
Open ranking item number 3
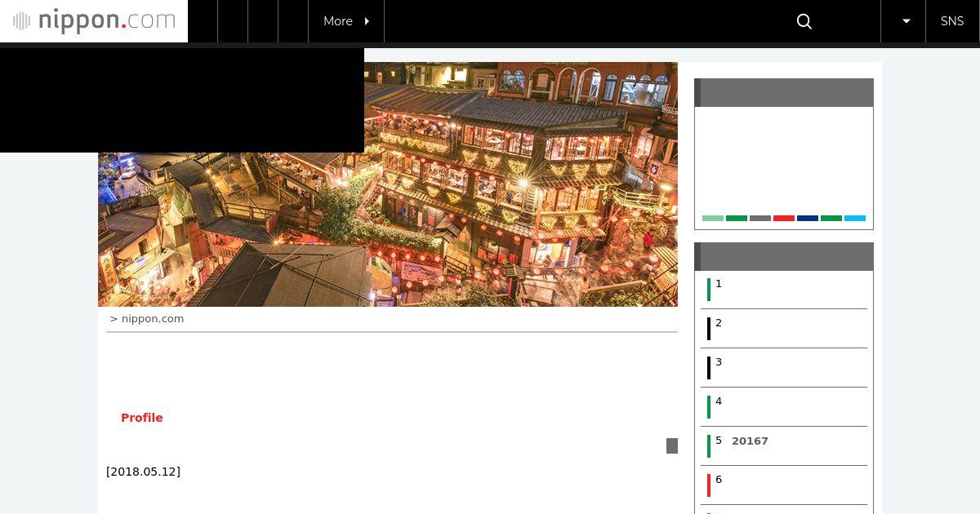784,368
